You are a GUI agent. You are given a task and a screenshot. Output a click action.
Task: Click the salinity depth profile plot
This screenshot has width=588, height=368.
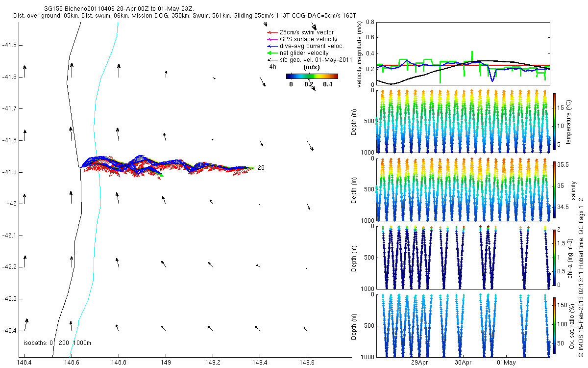(x=463, y=189)
